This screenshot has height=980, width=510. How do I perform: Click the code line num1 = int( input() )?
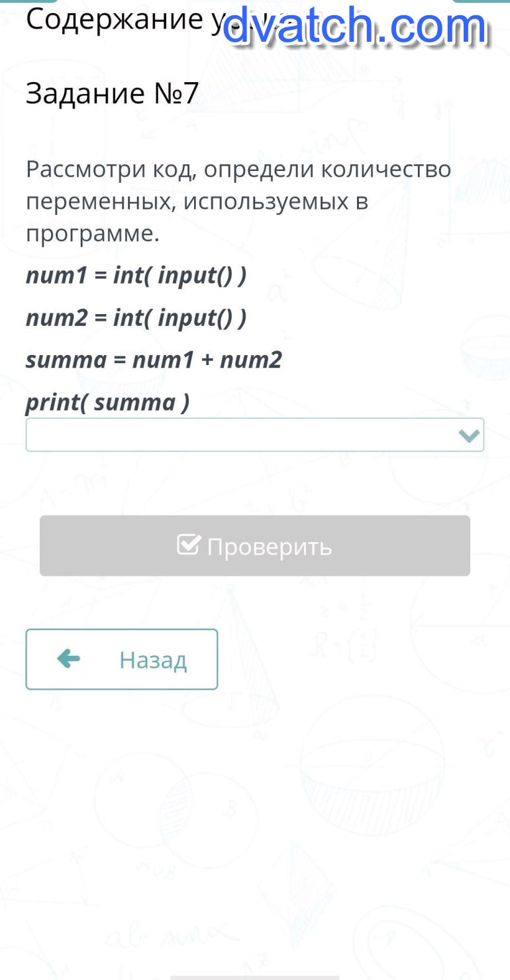[136, 276]
